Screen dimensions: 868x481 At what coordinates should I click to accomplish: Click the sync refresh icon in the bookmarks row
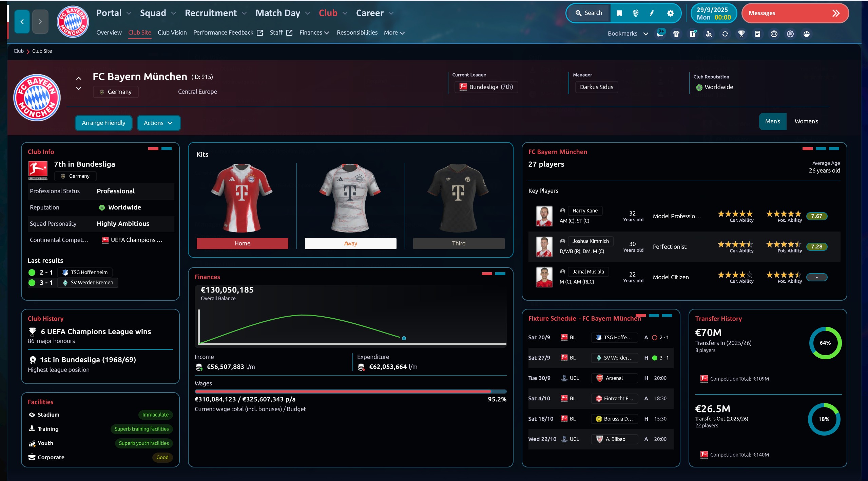(x=725, y=34)
